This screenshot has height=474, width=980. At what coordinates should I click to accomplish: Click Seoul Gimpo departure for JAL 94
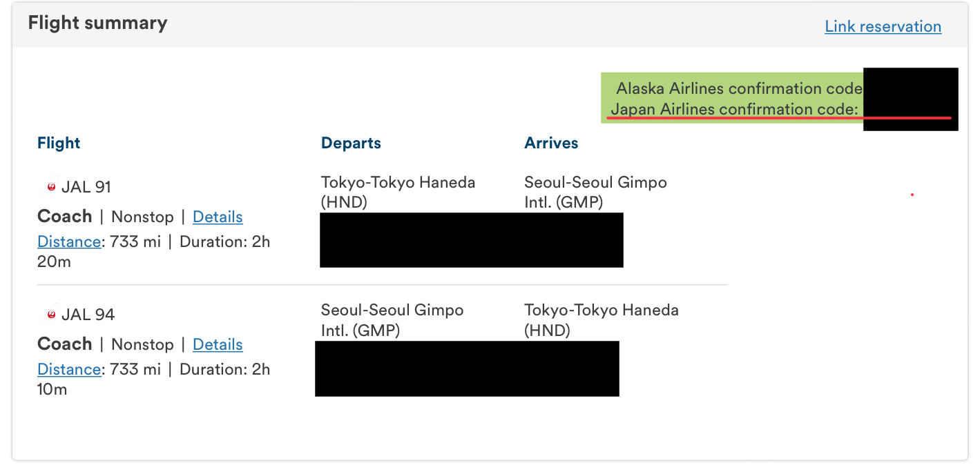click(392, 320)
